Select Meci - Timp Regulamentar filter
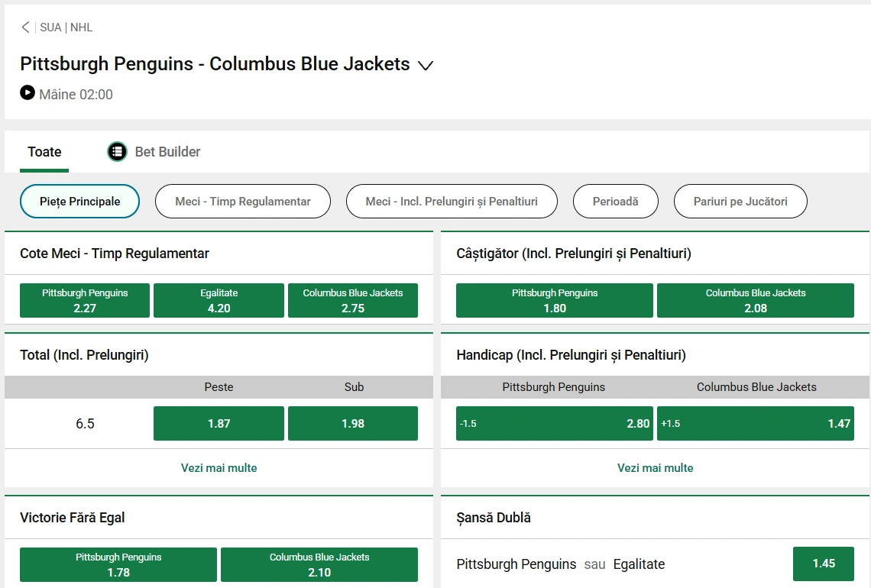The width and height of the screenshot is (871, 588). 243,202
